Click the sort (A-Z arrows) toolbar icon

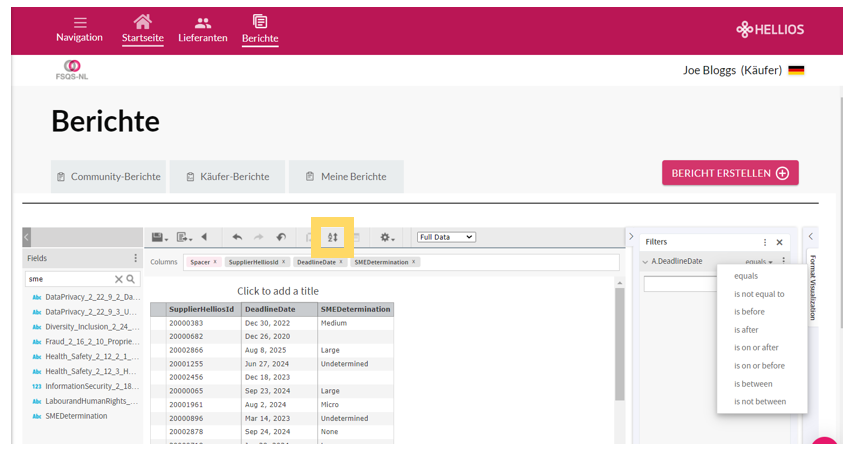point(332,237)
